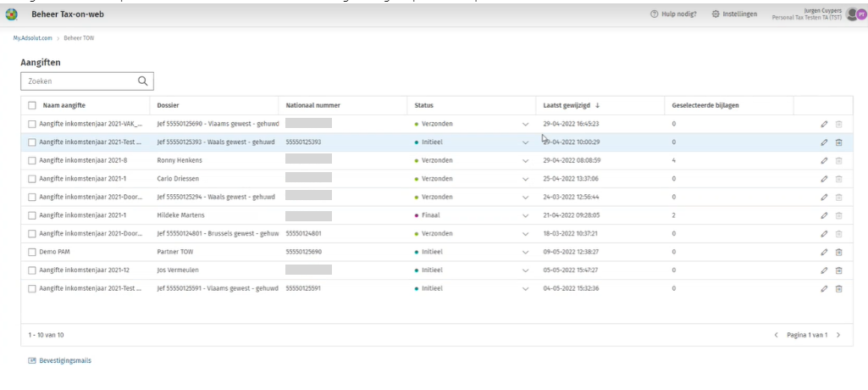This screenshot has height=390, width=868.
Task: Click the Beheer TOW breadcrumb
Action: [x=79, y=38]
